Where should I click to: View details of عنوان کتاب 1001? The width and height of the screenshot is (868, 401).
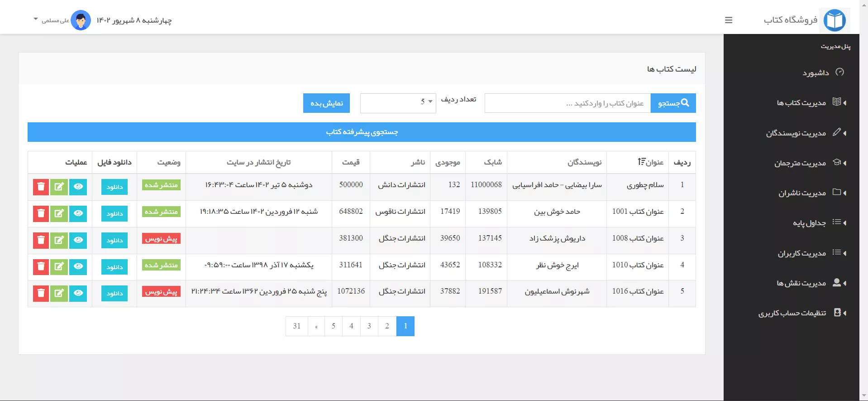pyautogui.click(x=78, y=213)
